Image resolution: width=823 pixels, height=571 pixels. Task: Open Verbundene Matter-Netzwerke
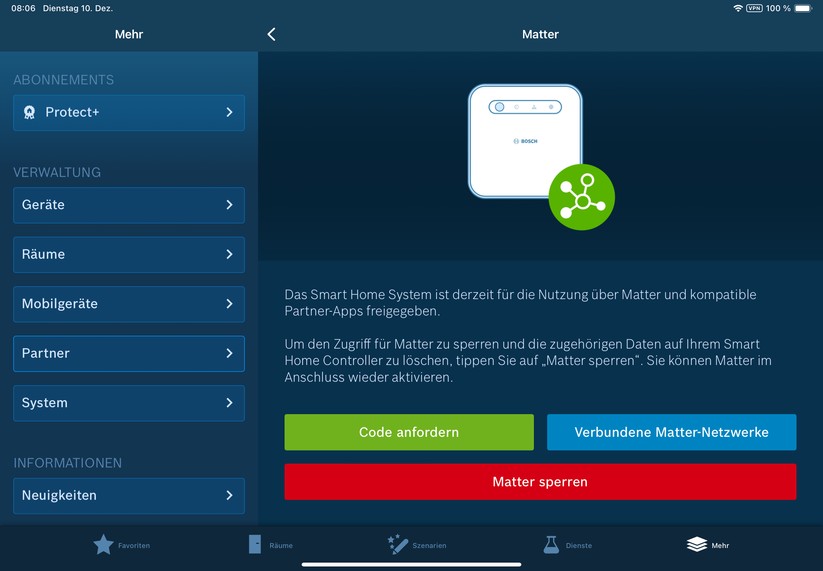click(x=671, y=432)
